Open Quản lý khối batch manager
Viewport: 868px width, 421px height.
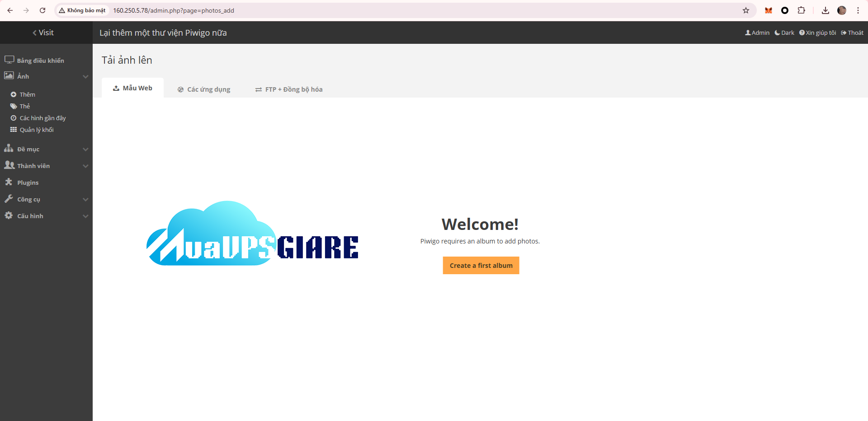(36, 130)
